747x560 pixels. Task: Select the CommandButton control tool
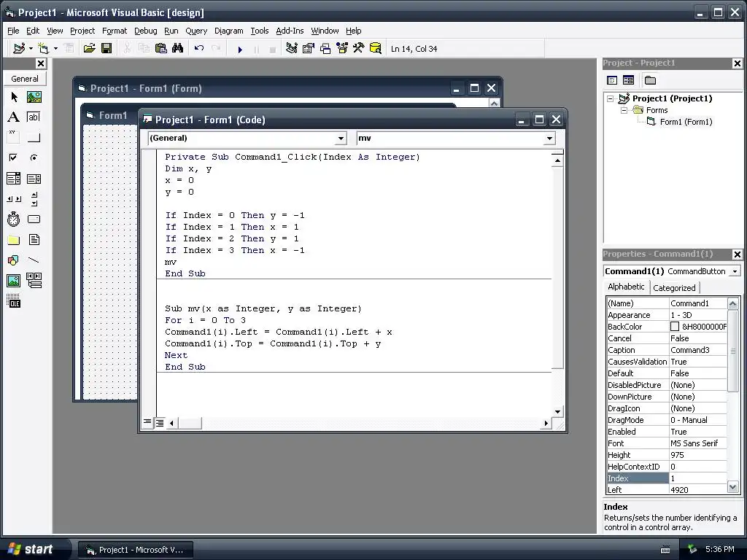34,138
